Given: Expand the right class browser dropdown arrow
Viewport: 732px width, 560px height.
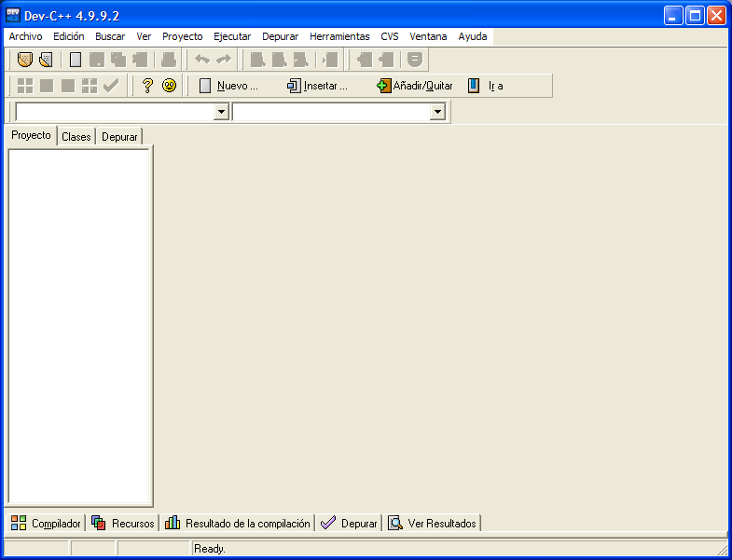Looking at the screenshot, I should pyautogui.click(x=437, y=112).
